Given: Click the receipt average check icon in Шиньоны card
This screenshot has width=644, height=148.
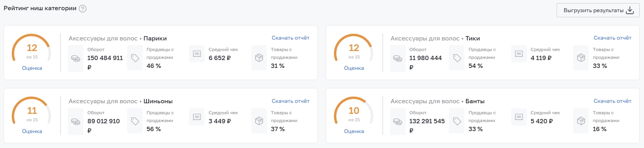Looking at the screenshot, I should (x=197, y=117).
